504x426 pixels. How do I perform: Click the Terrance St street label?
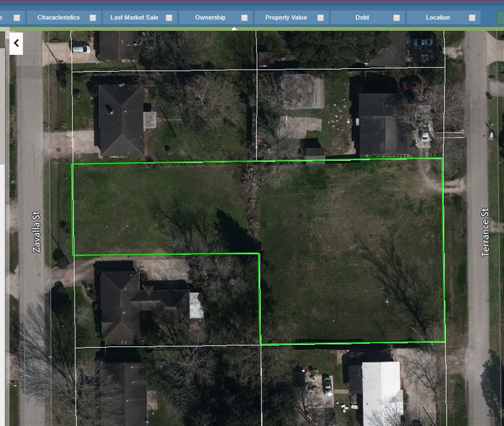tap(486, 229)
